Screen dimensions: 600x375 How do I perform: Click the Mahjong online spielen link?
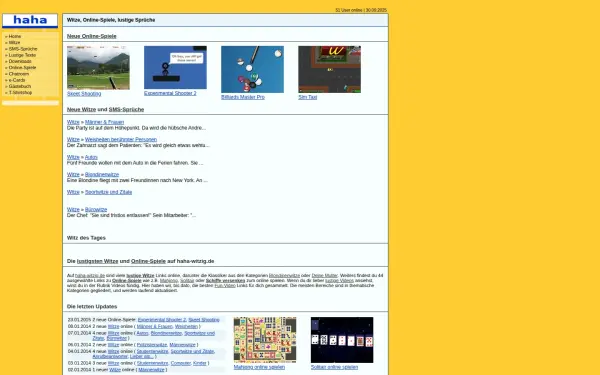pos(259,367)
